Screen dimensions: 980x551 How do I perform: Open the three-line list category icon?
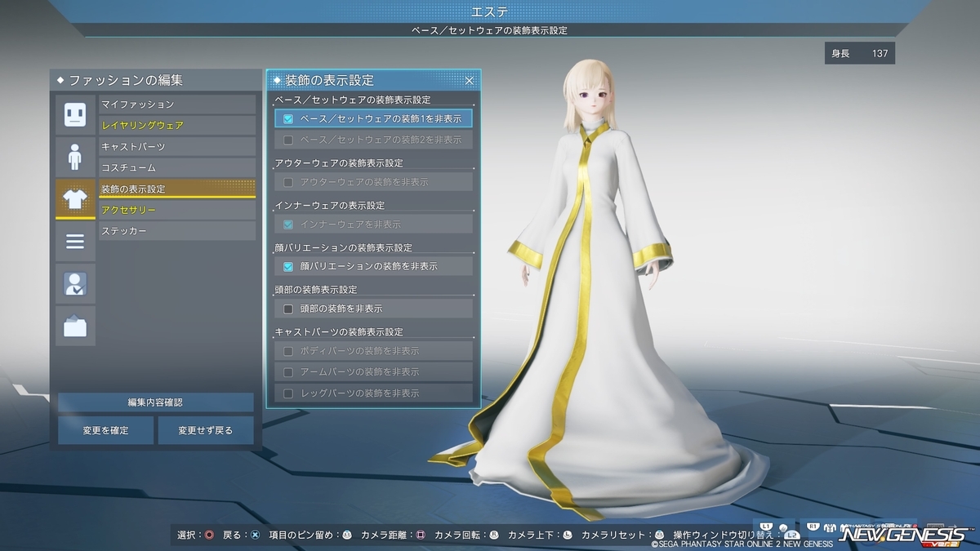(75, 242)
